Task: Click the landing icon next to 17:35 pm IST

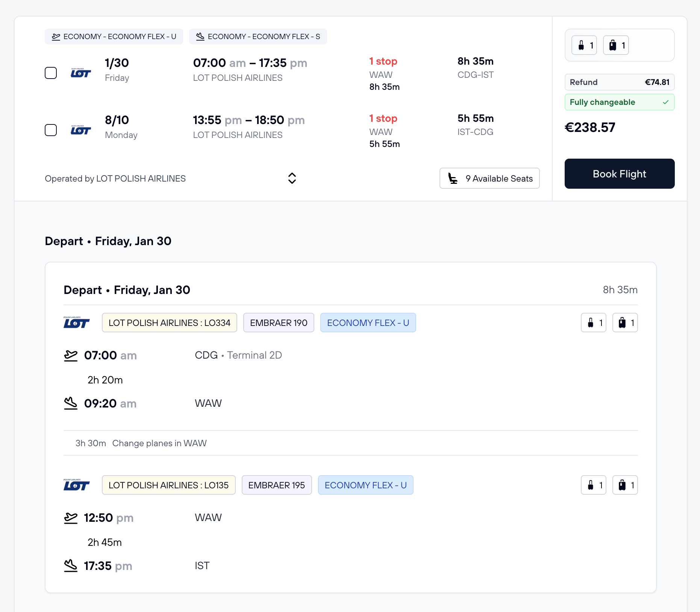Action: click(x=71, y=566)
